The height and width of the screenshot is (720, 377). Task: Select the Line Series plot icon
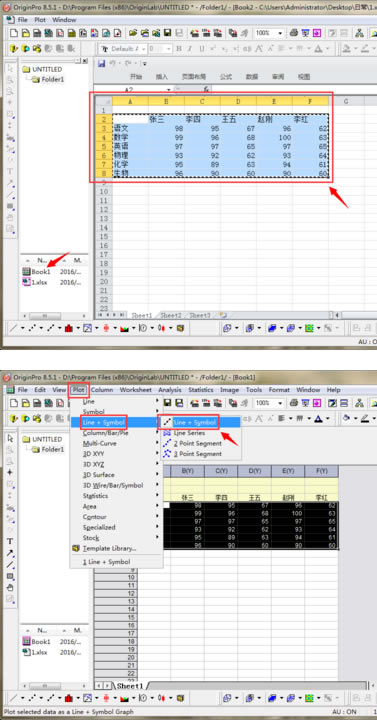167,433
